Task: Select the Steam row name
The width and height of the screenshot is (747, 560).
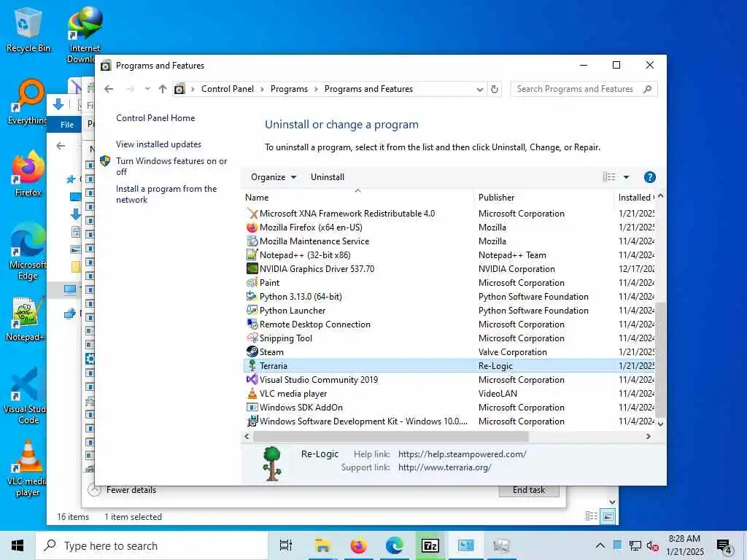Action: 271,352
